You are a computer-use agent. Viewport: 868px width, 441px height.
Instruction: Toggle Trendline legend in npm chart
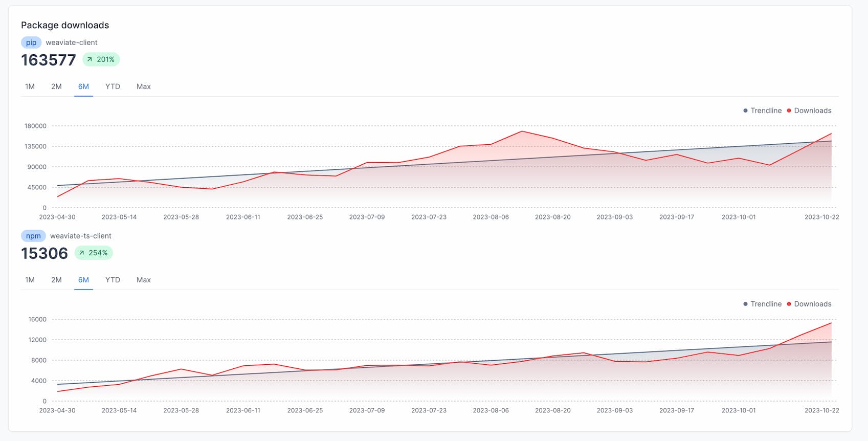(762, 304)
